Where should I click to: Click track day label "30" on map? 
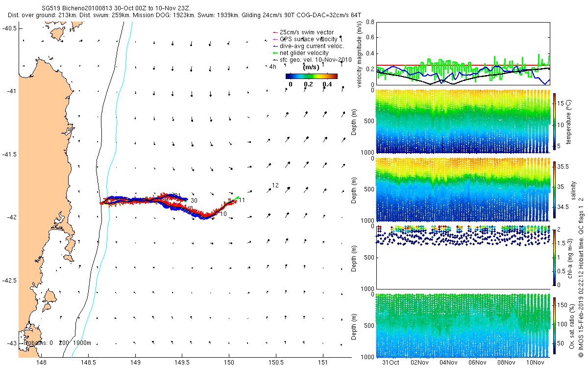(194, 201)
